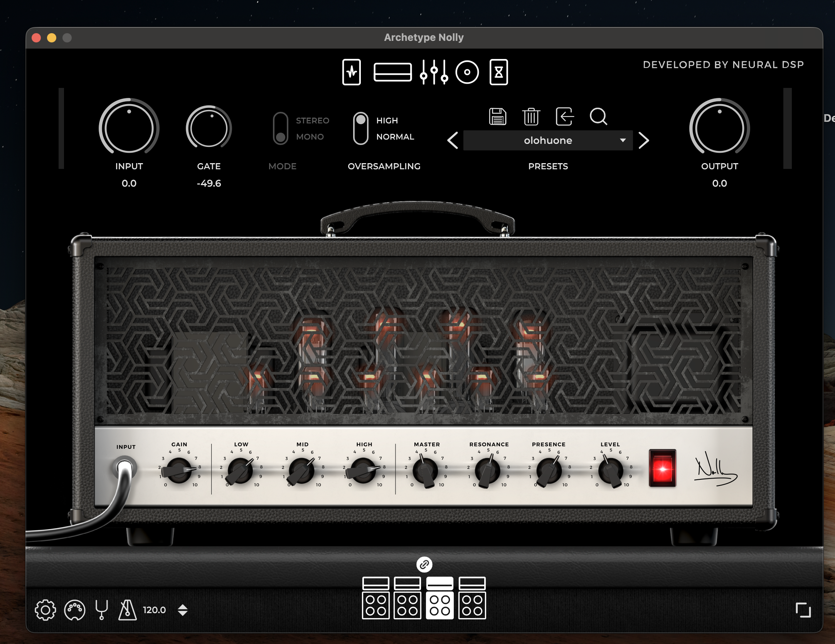Click the import preset icon

[x=564, y=116]
